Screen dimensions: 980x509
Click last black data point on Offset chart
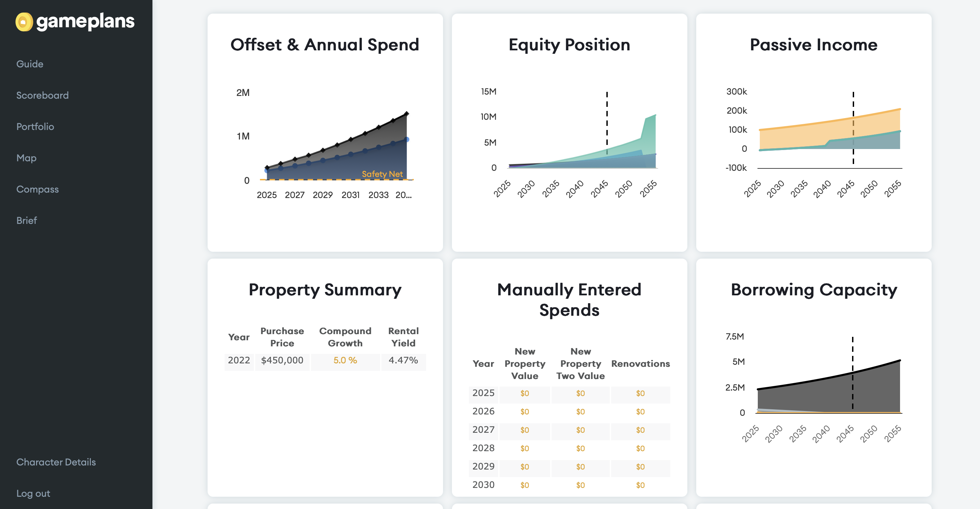tap(406, 114)
